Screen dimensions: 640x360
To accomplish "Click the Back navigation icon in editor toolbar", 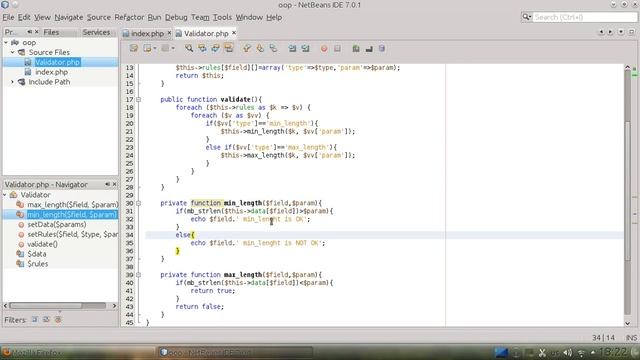I will (147, 49).
